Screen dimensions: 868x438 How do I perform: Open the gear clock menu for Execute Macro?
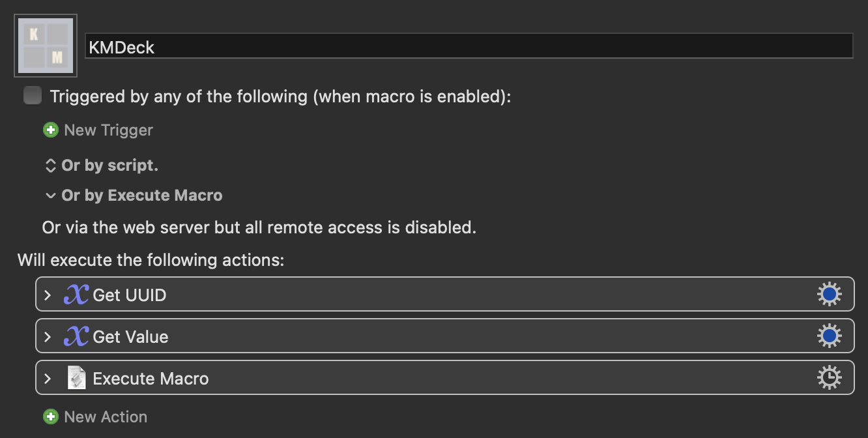830,378
